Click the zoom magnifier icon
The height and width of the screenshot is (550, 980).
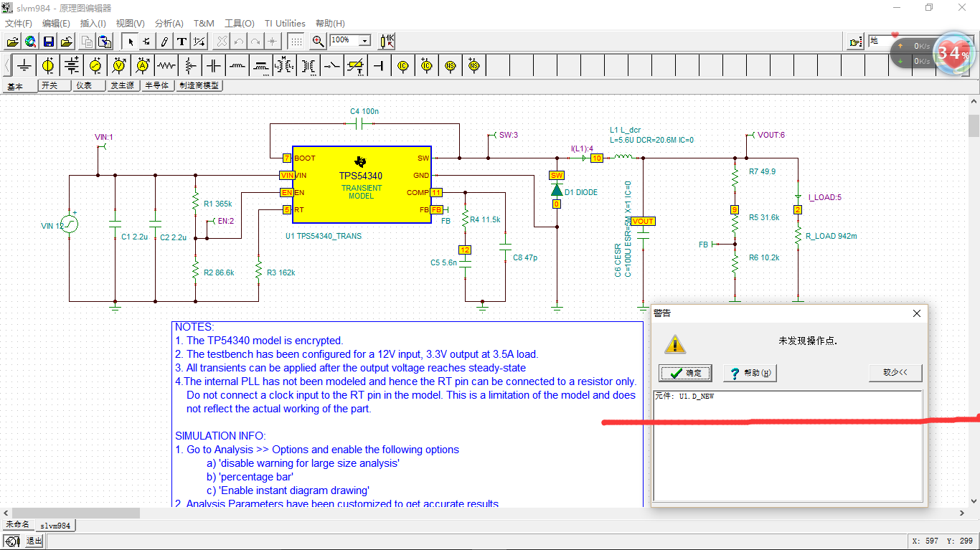[x=319, y=41]
